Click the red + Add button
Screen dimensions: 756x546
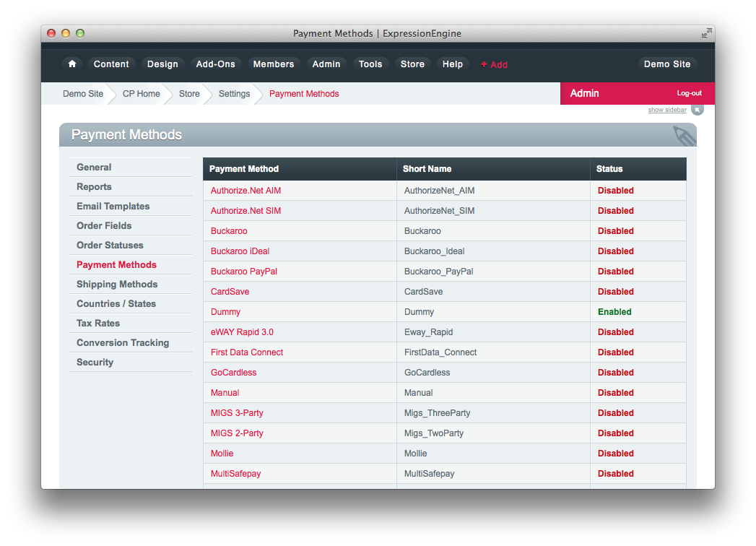point(494,64)
